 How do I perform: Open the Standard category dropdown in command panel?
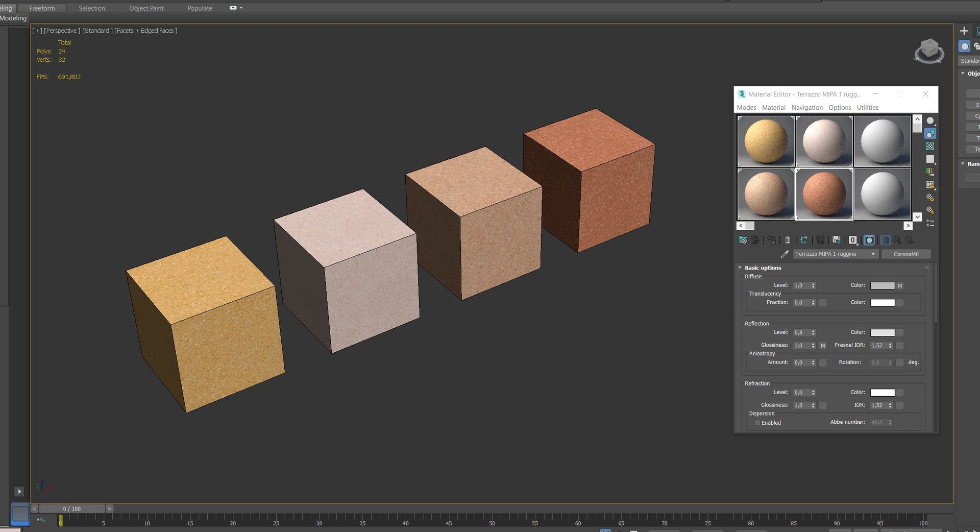point(970,61)
